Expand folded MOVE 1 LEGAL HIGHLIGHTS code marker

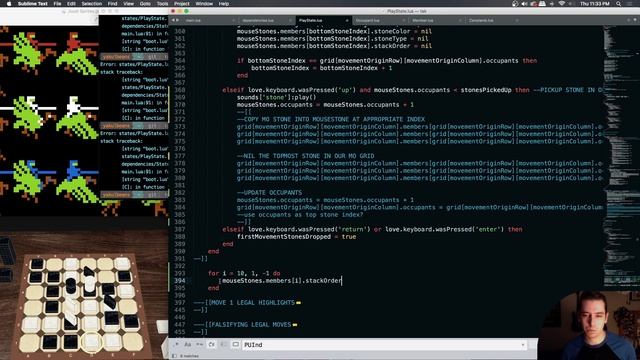pyautogui.click(x=298, y=302)
